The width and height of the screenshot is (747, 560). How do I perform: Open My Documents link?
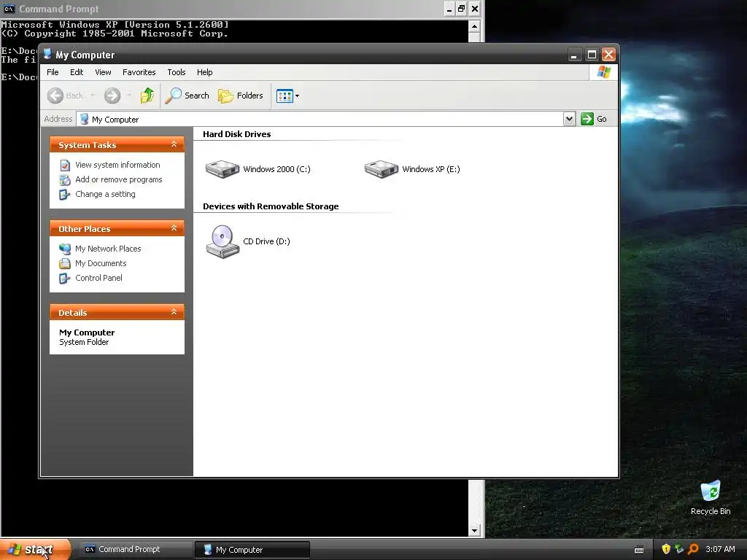(101, 263)
